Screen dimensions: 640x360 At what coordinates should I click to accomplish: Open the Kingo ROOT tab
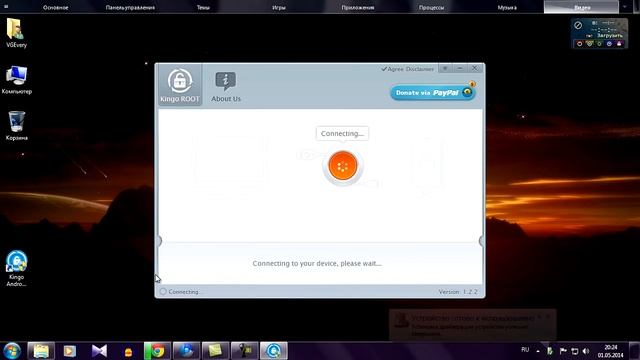180,85
